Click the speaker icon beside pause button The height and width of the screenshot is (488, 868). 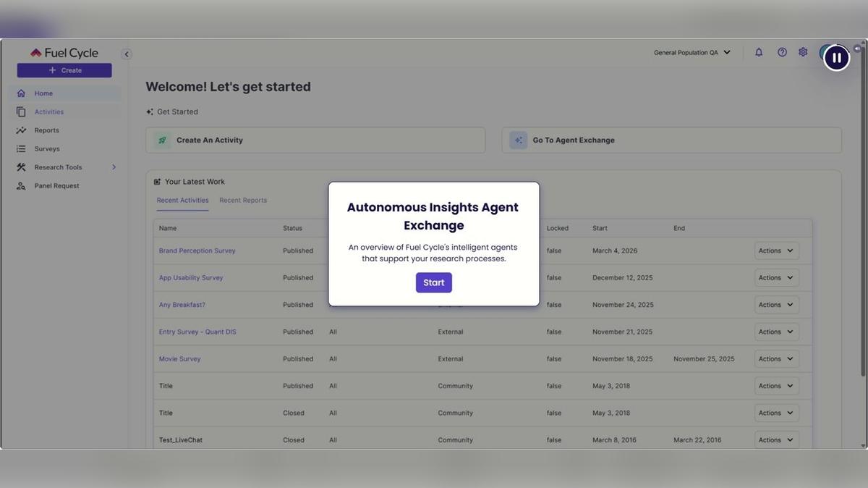[857, 49]
